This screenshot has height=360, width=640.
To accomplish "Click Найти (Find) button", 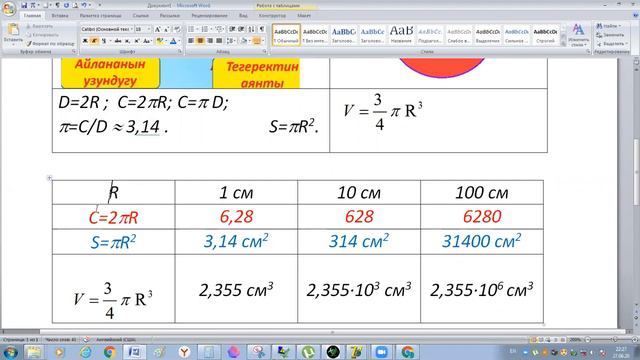I will (609, 26).
